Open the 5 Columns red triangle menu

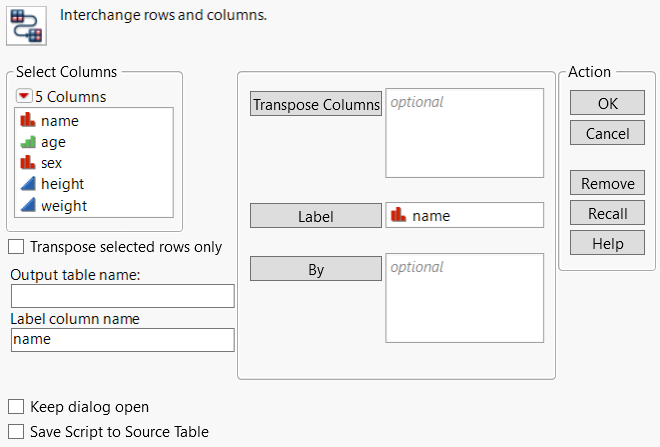pyautogui.click(x=24, y=97)
